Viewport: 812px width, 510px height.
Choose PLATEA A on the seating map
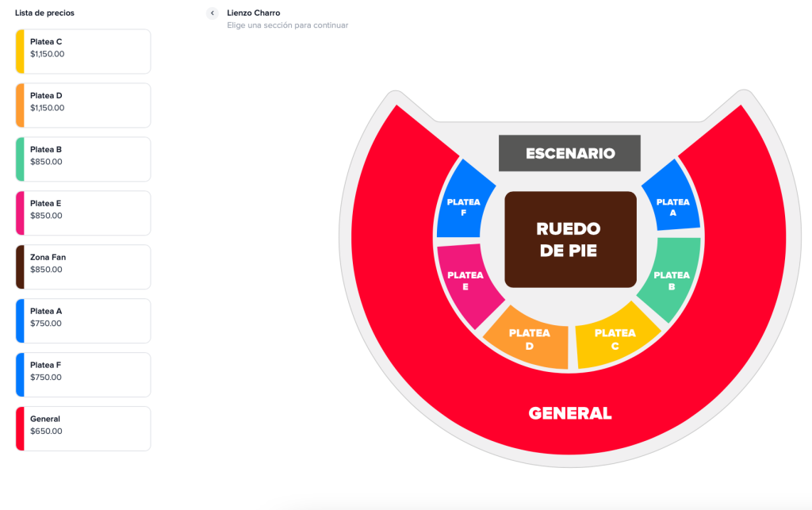[672, 206]
